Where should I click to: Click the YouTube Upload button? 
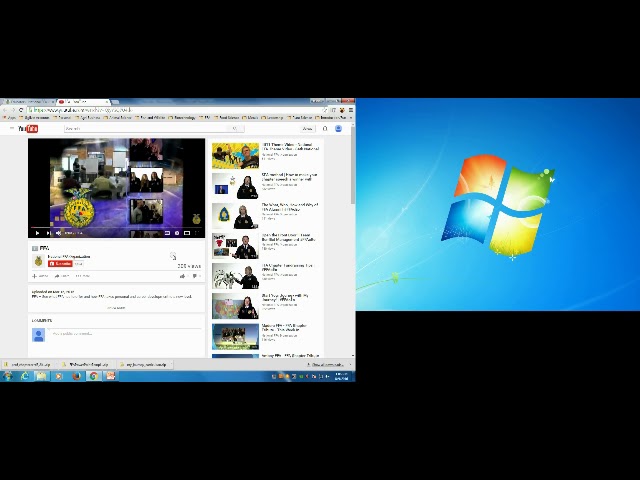[x=307, y=129]
